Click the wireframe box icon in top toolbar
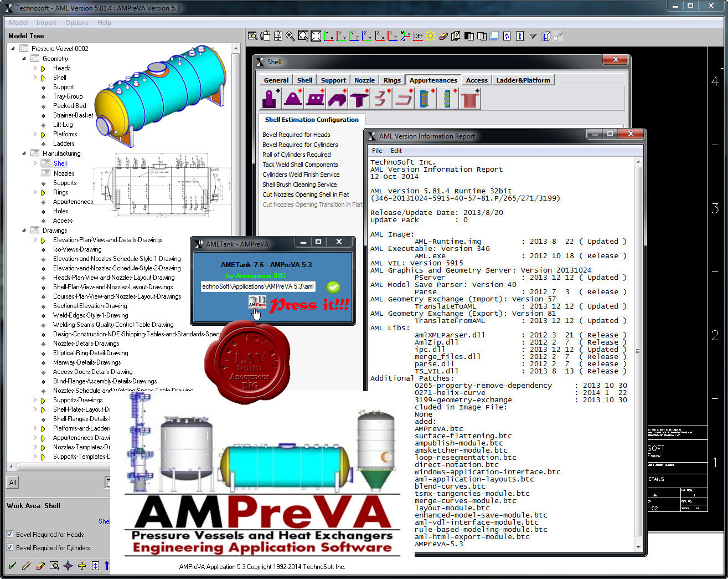The height and width of the screenshot is (579, 728). [x=546, y=36]
